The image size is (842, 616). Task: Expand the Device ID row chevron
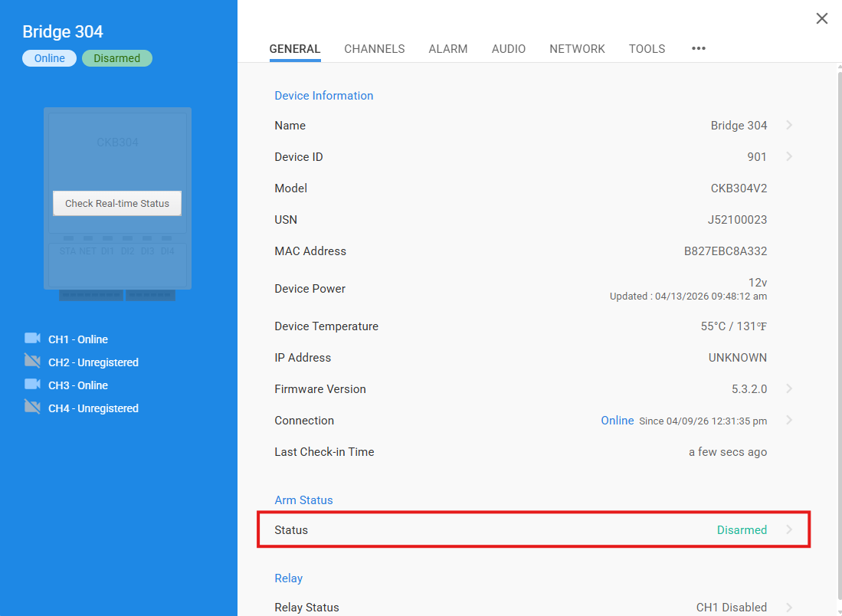point(789,156)
